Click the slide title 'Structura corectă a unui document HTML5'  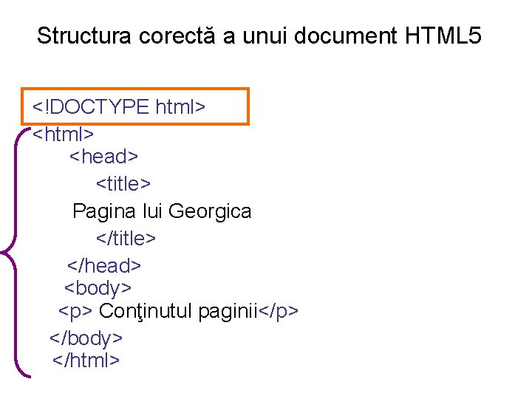tap(259, 35)
